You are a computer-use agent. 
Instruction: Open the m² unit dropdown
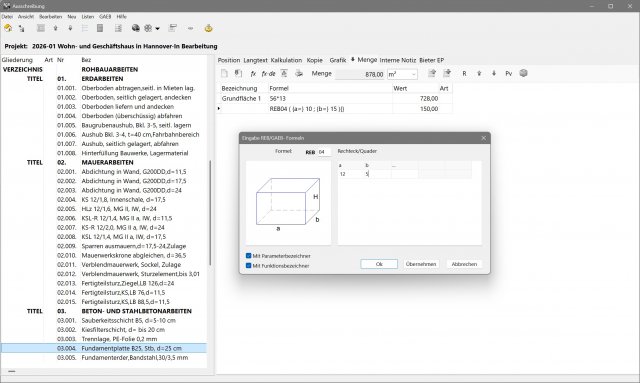pos(413,74)
